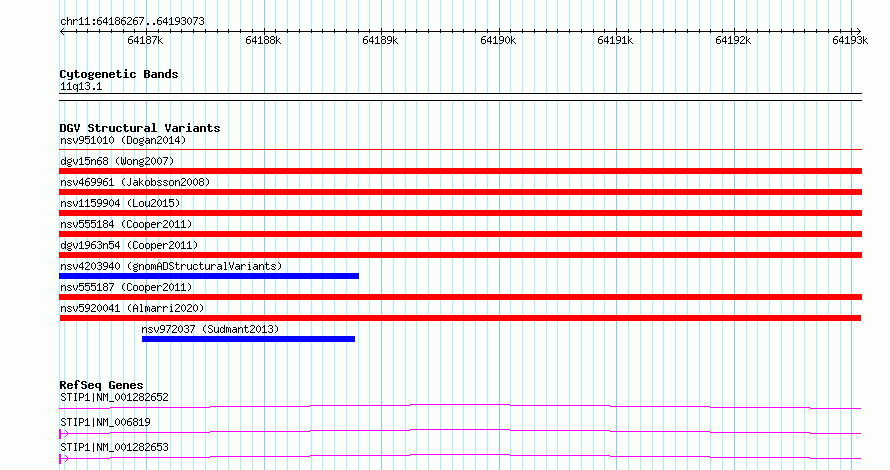Open variant nsv972037 (Sudmant2013) label
This screenshot has width=890, height=470.
(x=210, y=329)
